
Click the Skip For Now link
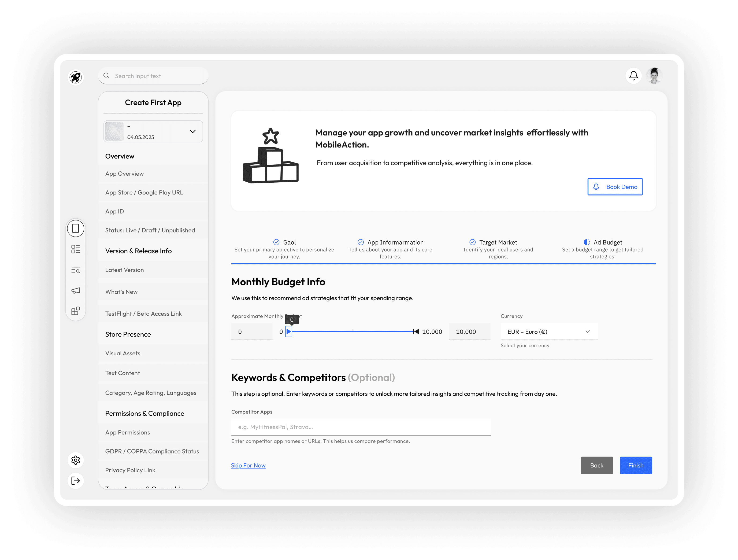click(x=248, y=465)
